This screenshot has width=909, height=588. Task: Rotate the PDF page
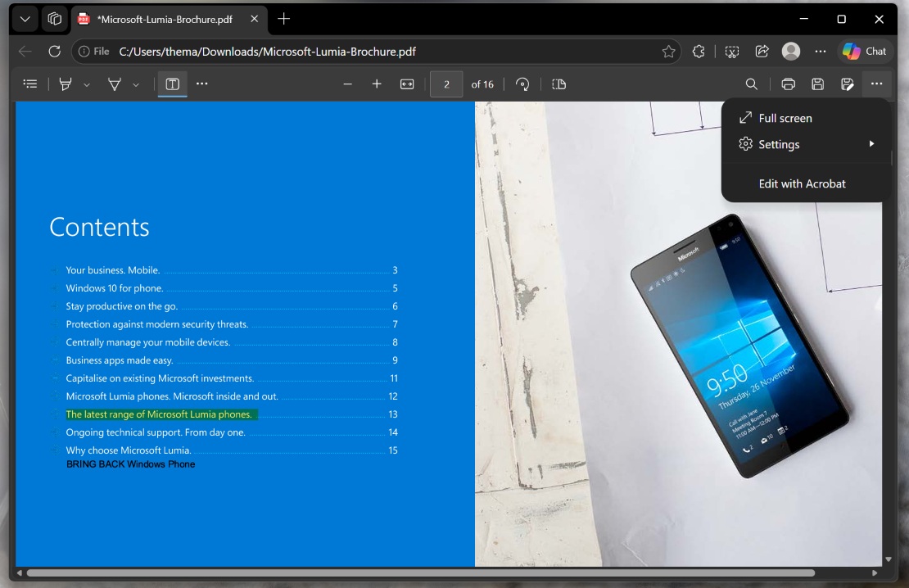click(522, 84)
